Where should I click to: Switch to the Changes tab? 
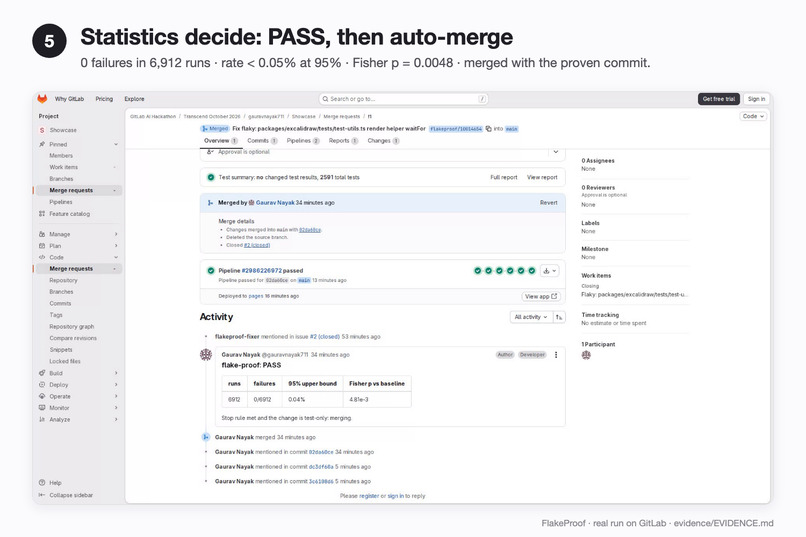pos(383,141)
